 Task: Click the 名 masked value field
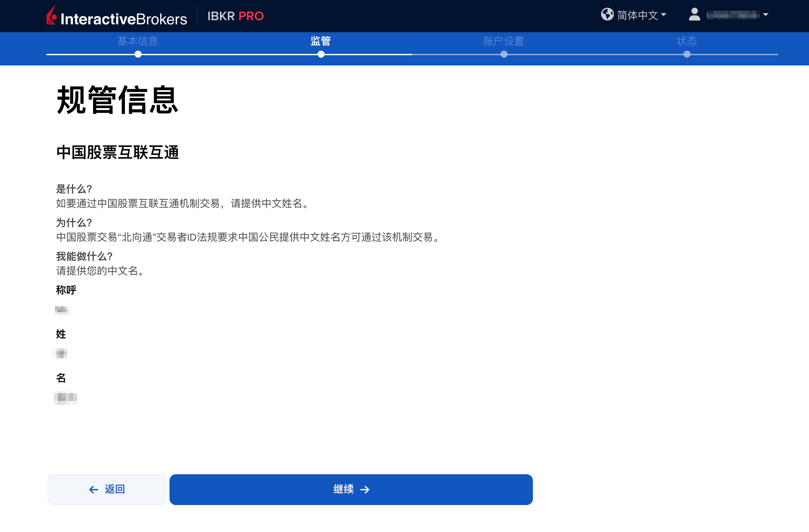(65, 398)
